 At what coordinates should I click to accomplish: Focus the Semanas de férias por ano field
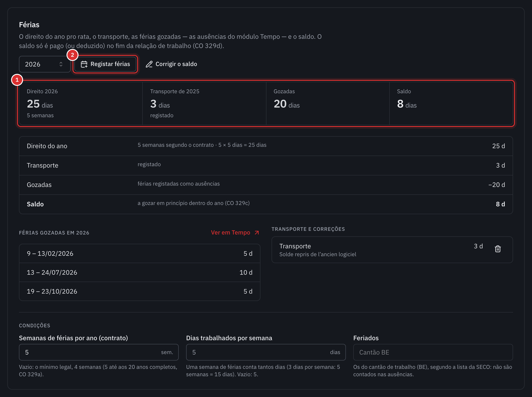(x=99, y=352)
